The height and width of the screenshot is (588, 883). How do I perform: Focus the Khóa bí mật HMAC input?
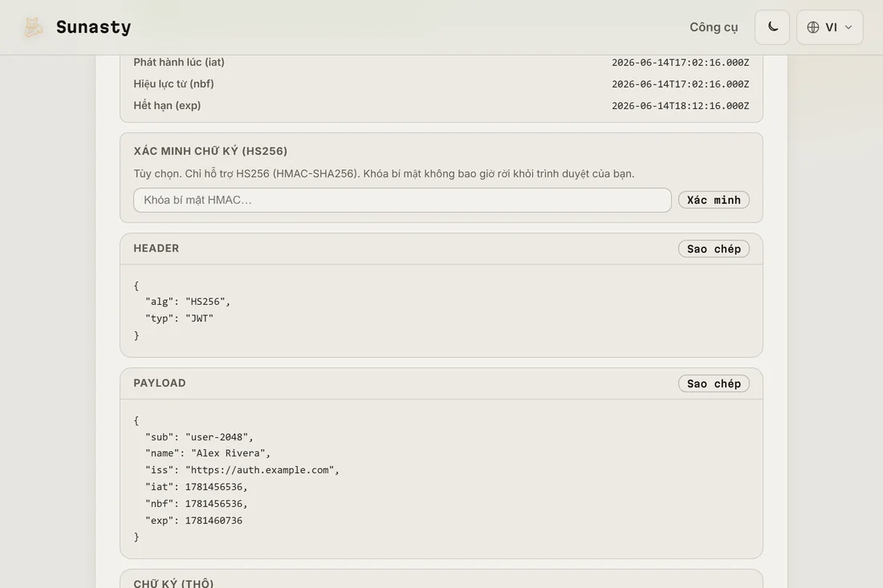(x=402, y=200)
